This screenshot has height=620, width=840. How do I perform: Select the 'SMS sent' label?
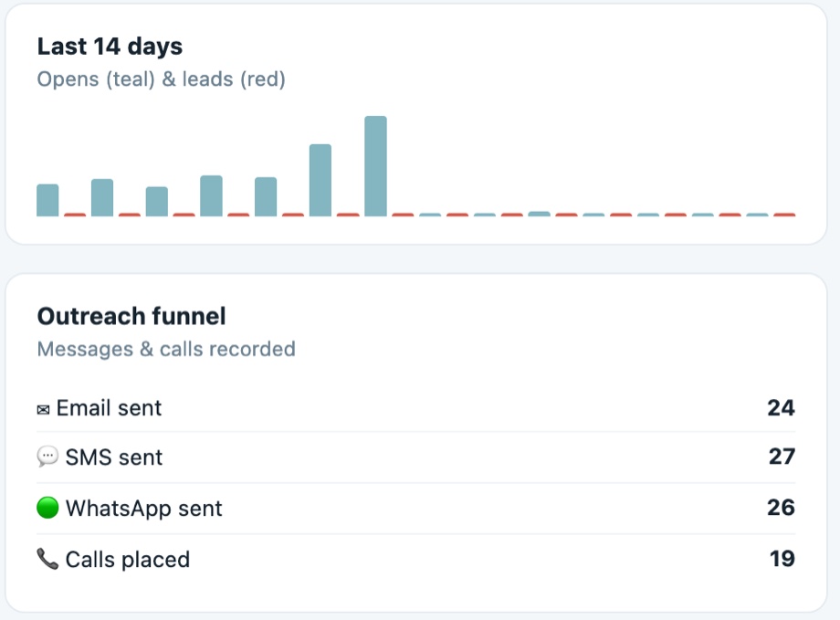click(x=113, y=457)
